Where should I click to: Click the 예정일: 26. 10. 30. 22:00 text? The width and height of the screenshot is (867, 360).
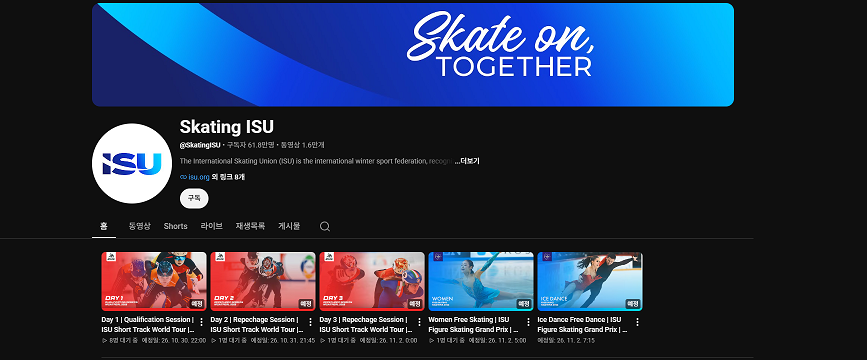coord(174,341)
